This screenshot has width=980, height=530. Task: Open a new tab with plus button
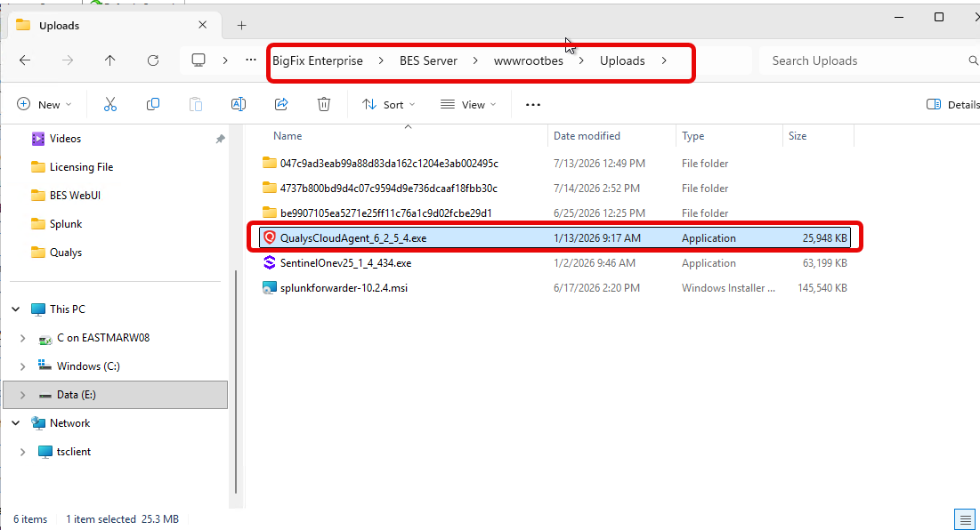click(x=242, y=26)
